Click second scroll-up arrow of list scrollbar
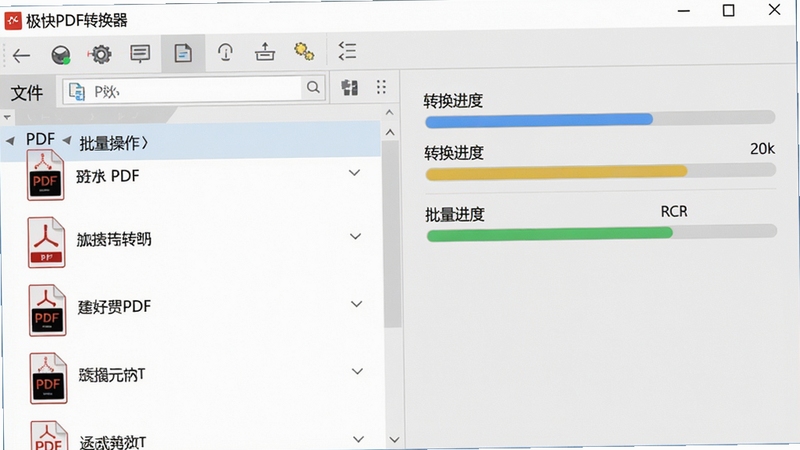 [390, 133]
